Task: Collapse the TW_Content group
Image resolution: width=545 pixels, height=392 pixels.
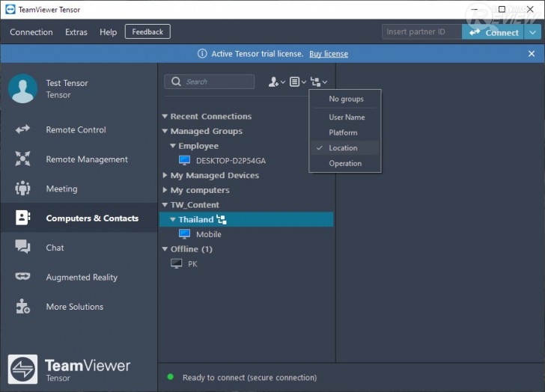Action: [165, 205]
